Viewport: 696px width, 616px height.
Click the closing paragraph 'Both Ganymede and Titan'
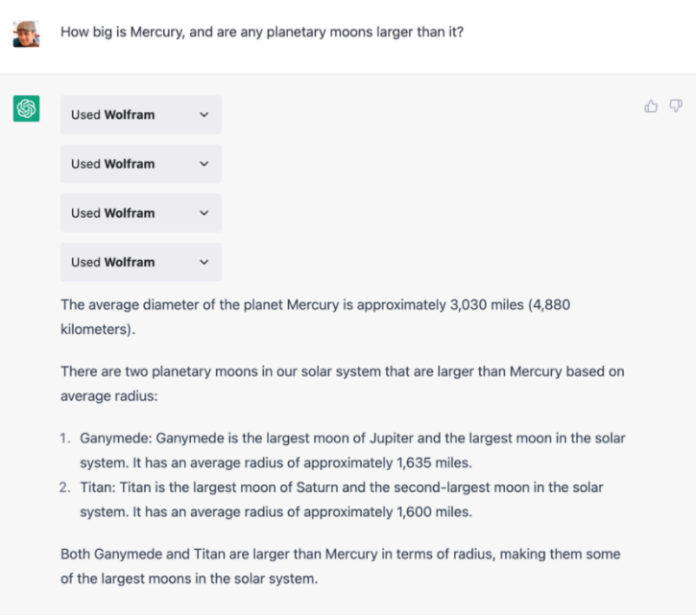[x=340, y=566]
